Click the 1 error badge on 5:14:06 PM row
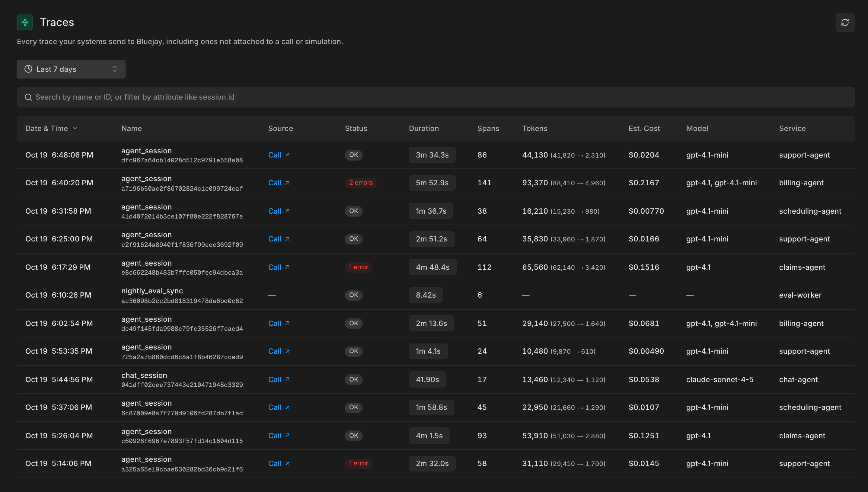 tap(359, 463)
